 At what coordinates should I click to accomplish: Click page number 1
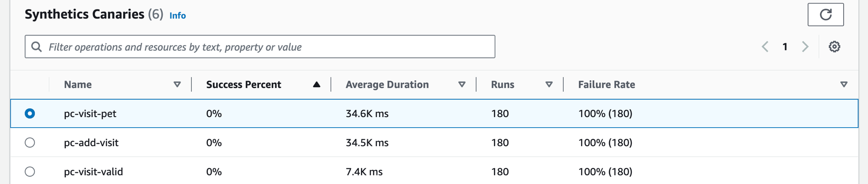point(785,47)
